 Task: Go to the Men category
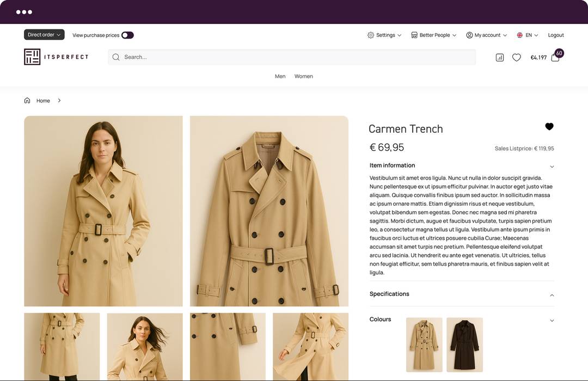click(x=280, y=76)
